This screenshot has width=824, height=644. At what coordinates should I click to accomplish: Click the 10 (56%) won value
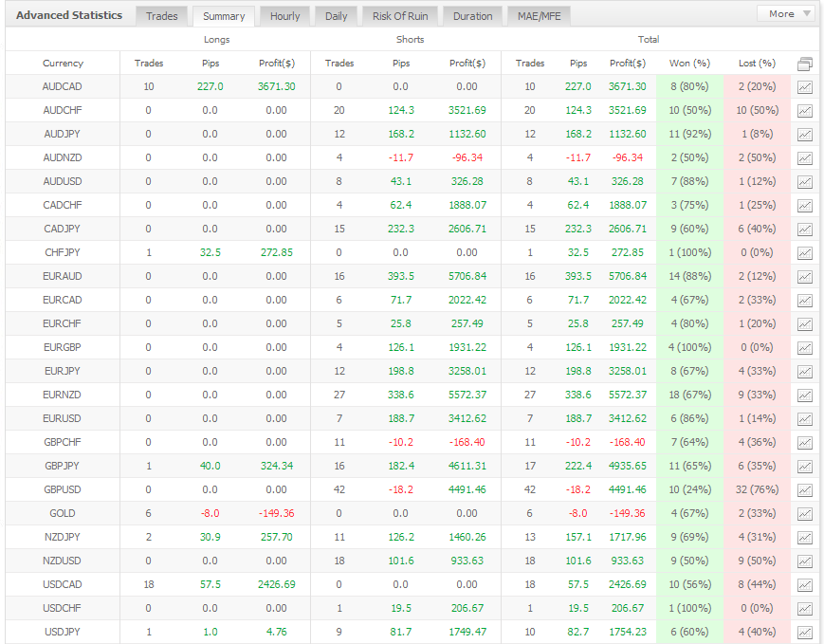click(689, 584)
